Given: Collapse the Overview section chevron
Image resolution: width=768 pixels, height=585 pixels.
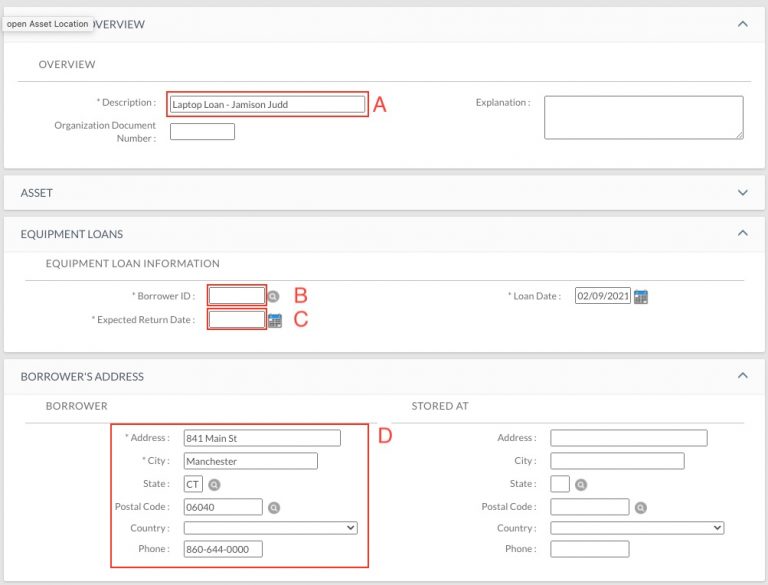Looking at the screenshot, I should pyautogui.click(x=742, y=24).
